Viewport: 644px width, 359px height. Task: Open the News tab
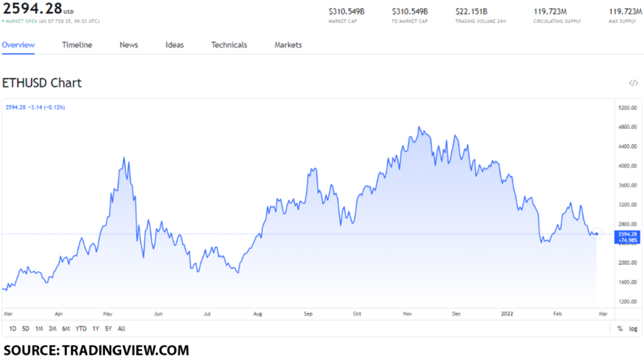[128, 45]
